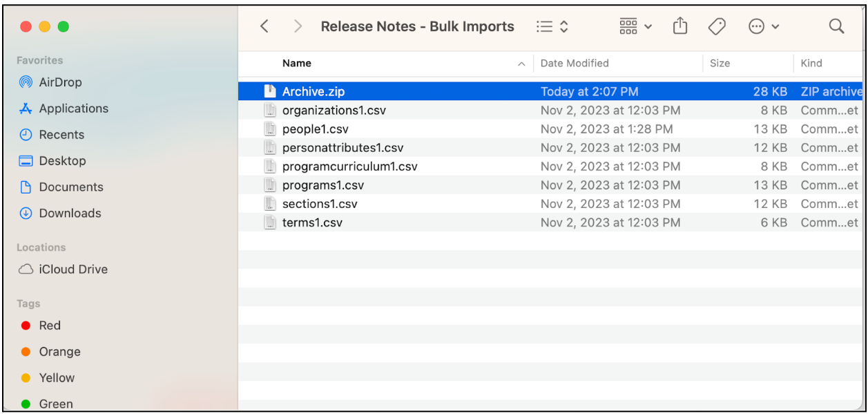Screen dimensions: 868x414
Task: Select the Green tag dot
Action: tap(26, 404)
